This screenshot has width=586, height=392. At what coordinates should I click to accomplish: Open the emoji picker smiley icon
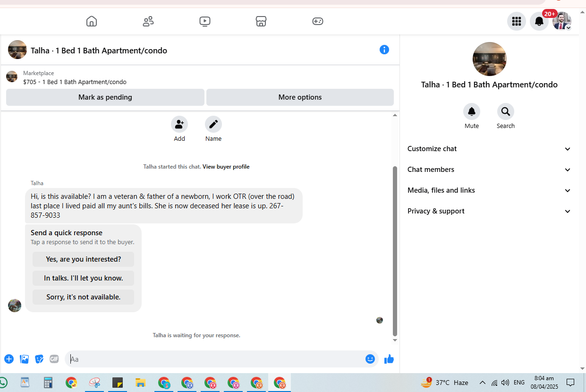point(370,359)
